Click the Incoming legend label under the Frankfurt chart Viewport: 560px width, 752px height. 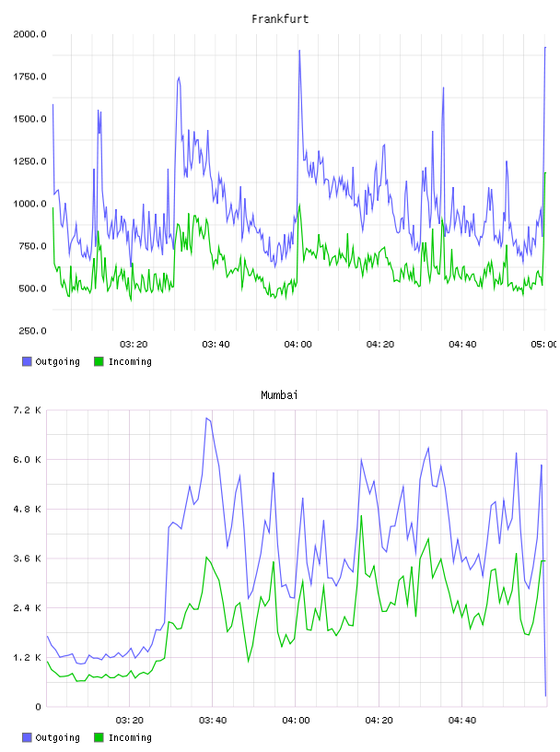(x=130, y=362)
